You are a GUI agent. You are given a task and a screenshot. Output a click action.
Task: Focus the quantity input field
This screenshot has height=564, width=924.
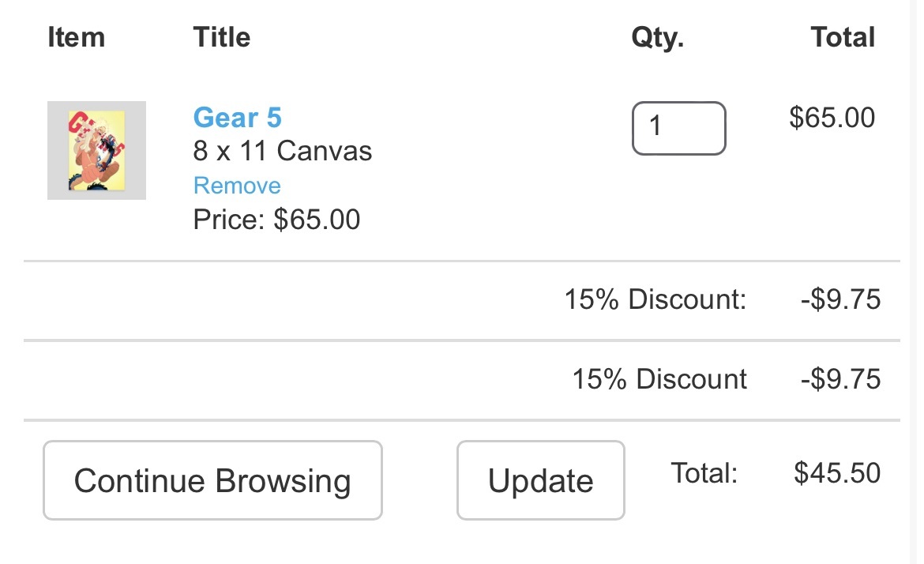(678, 128)
